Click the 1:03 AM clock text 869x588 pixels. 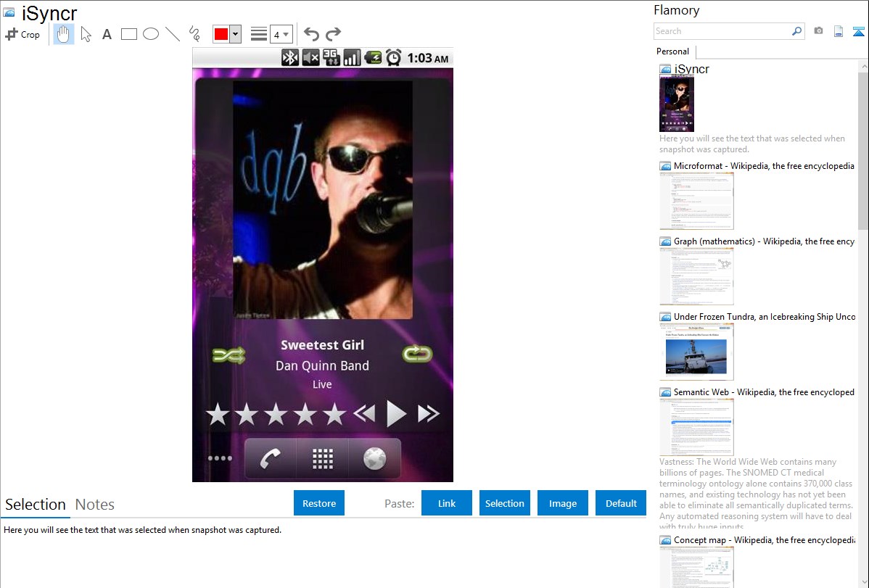pyautogui.click(x=427, y=58)
